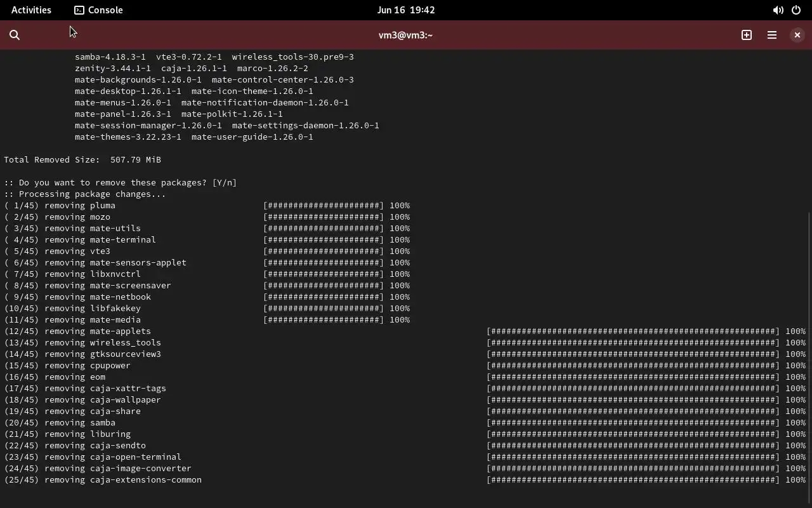Click the package name 'zenity-3.44.1-1'
This screenshot has height=508, width=812.
113,69
